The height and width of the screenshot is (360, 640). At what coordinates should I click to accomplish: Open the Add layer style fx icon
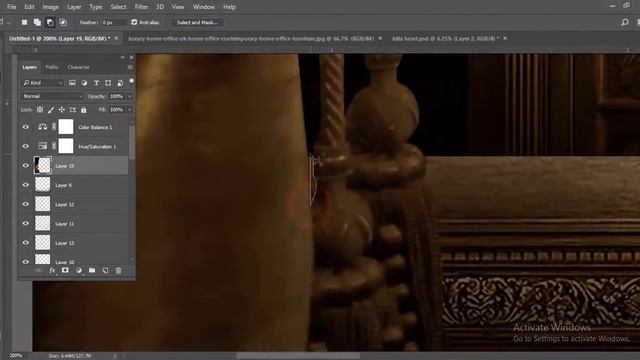[x=52, y=270]
